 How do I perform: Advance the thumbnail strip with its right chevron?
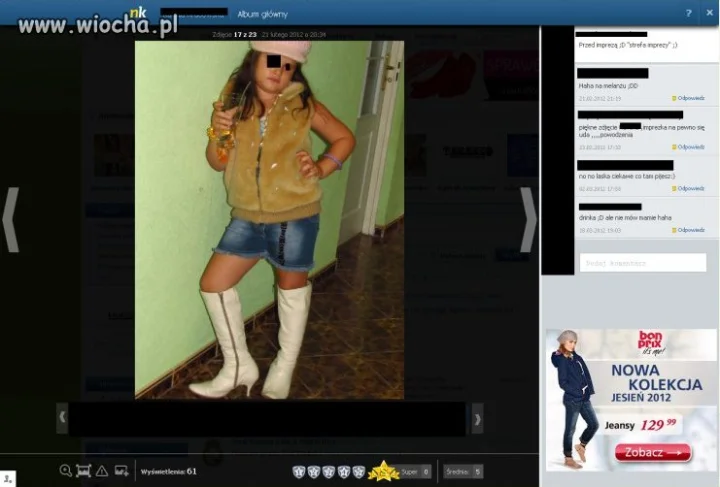[x=478, y=419]
